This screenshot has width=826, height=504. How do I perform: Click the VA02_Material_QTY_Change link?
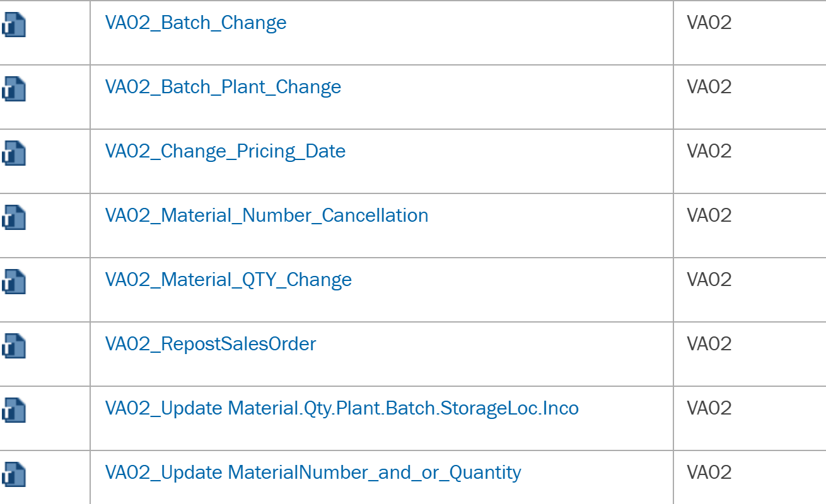228,280
